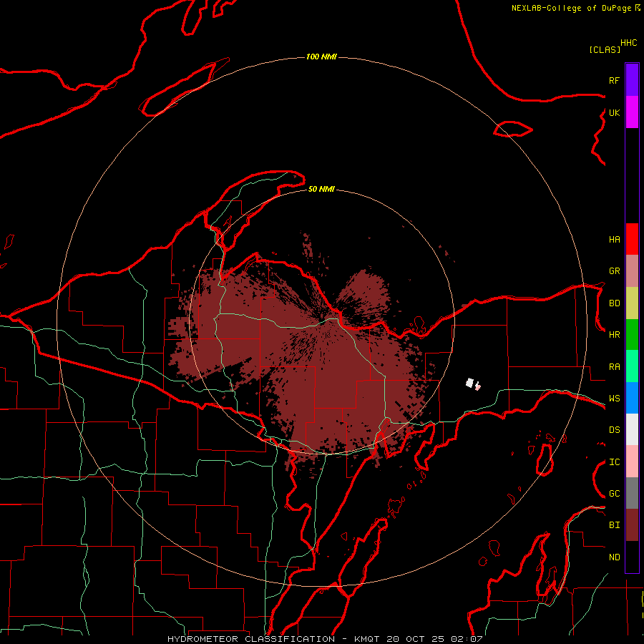Click the NEXLAB-College of DuPage credit text
The height and width of the screenshot is (644, 644).
tap(575, 8)
